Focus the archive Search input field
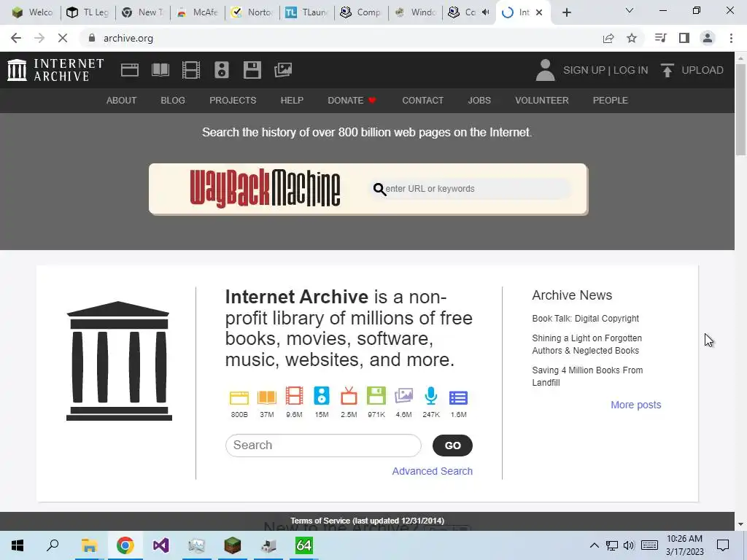The height and width of the screenshot is (560, 747). pyautogui.click(x=323, y=446)
